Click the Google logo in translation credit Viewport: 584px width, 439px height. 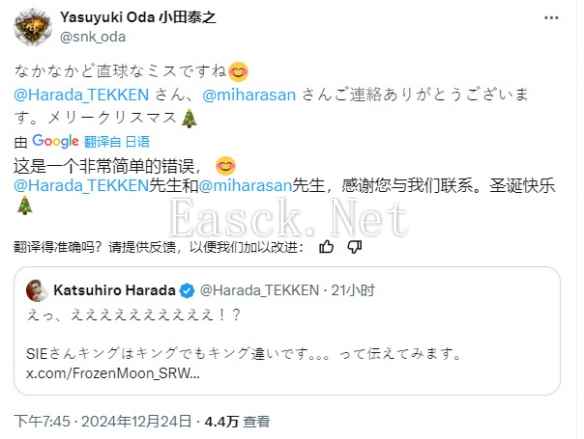point(55,141)
